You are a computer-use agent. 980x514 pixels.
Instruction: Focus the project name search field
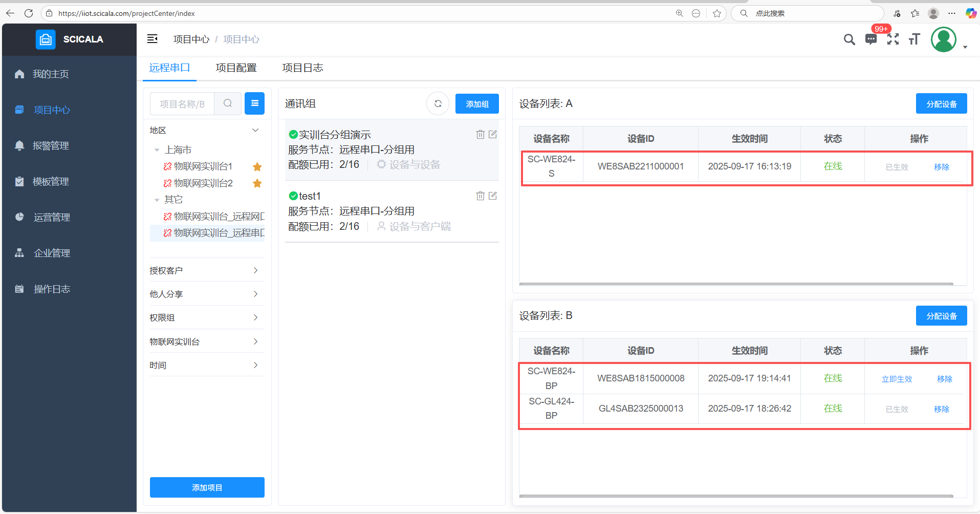(182, 104)
